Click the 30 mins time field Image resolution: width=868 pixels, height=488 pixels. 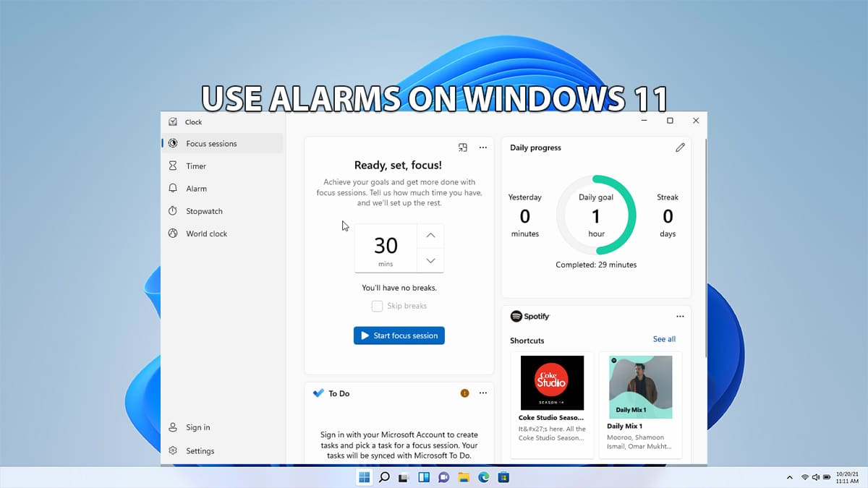(386, 248)
